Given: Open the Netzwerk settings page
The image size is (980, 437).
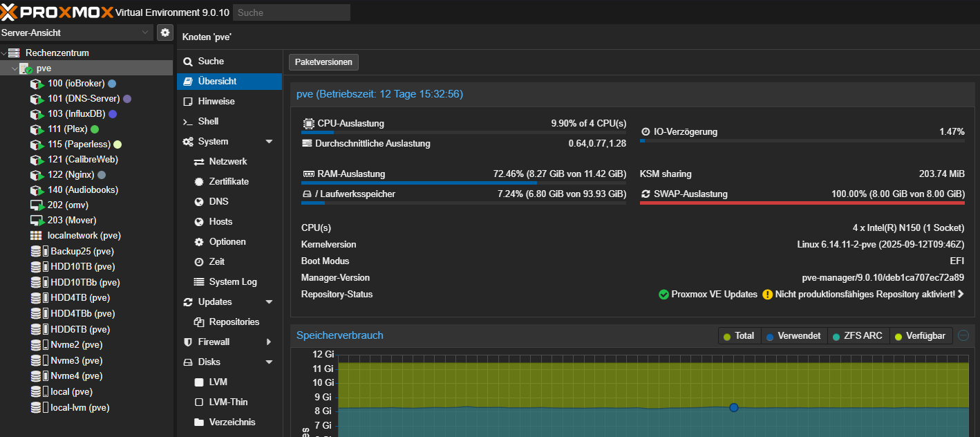Looking at the screenshot, I should (x=228, y=162).
